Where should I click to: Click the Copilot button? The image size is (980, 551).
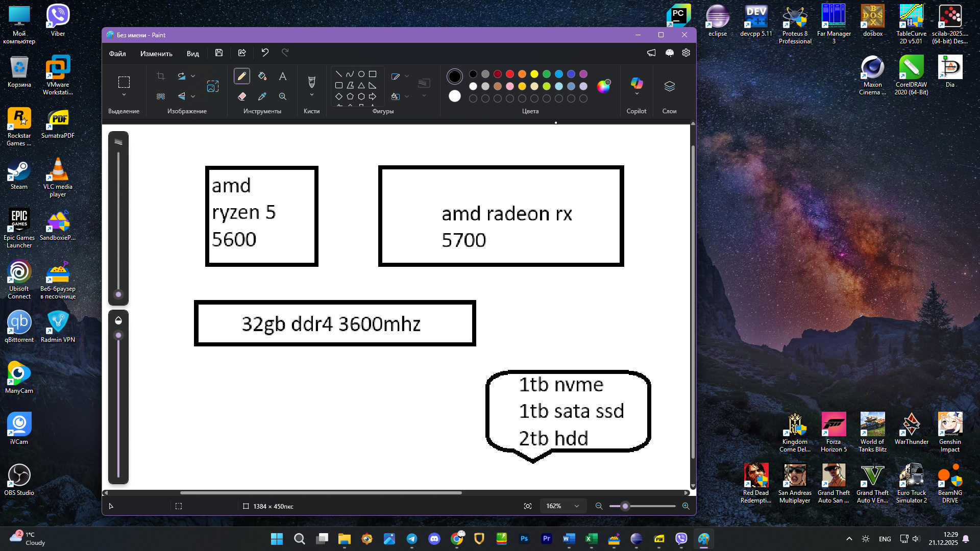tap(636, 83)
